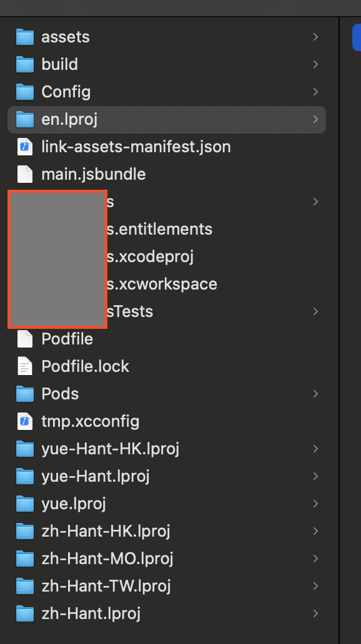This screenshot has width=361, height=644.
Task: Expand the zh-Hant-TW.lproj chevron
Action: click(315, 586)
